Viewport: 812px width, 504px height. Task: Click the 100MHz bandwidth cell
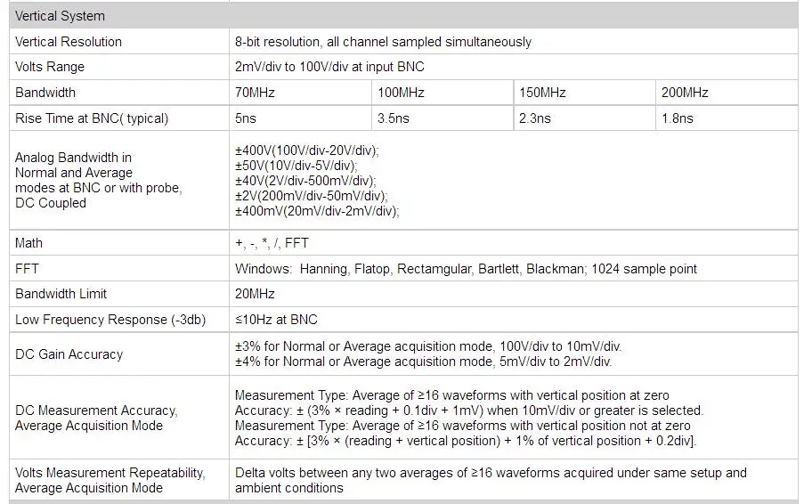(x=443, y=93)
